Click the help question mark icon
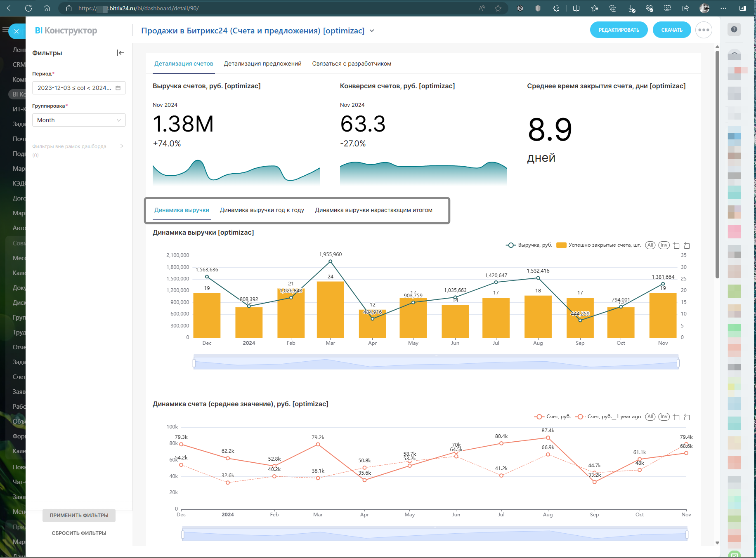Screen dimensions: 756x558 click(x=734, y=29)
